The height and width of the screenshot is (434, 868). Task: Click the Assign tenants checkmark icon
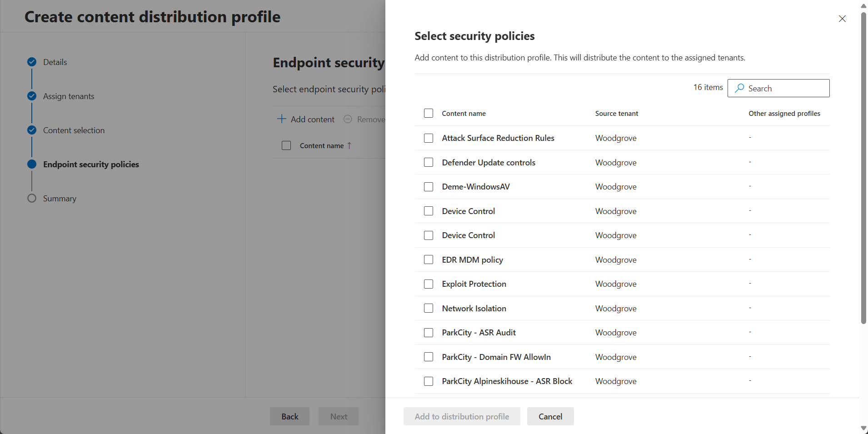pos(31,96)
